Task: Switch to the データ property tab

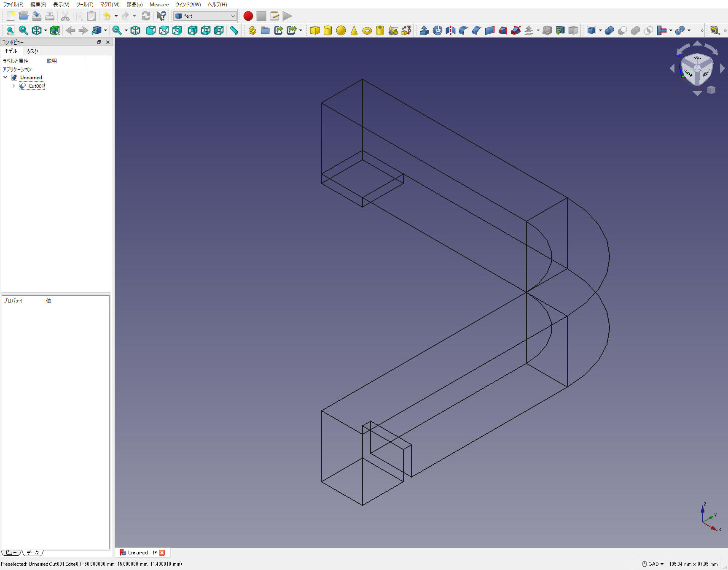Action: coord(33,553)
